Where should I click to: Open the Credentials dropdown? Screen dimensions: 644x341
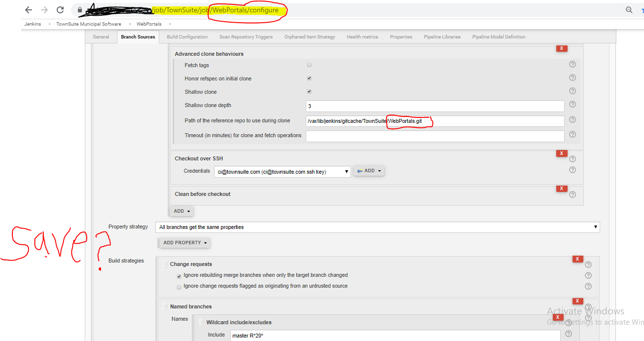pyautogui.click(x=283, y=171)
